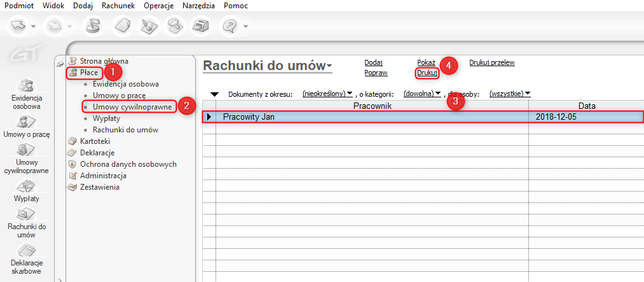Click the Ewidencja osobowa sidebar icon
Screen dimensions: 644x282
point(26,85)
